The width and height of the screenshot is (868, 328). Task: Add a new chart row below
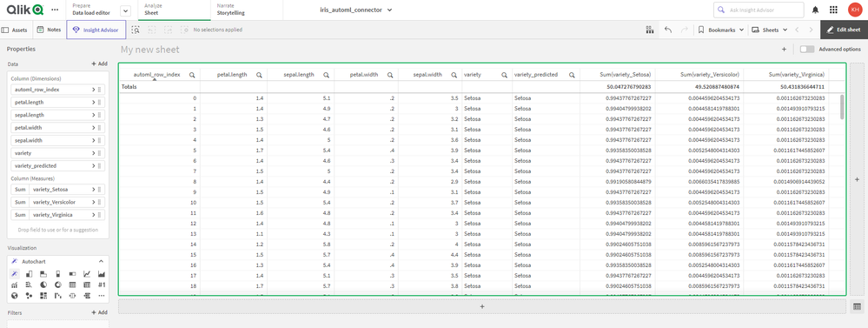pyautogui.click(x=481, y=306)
